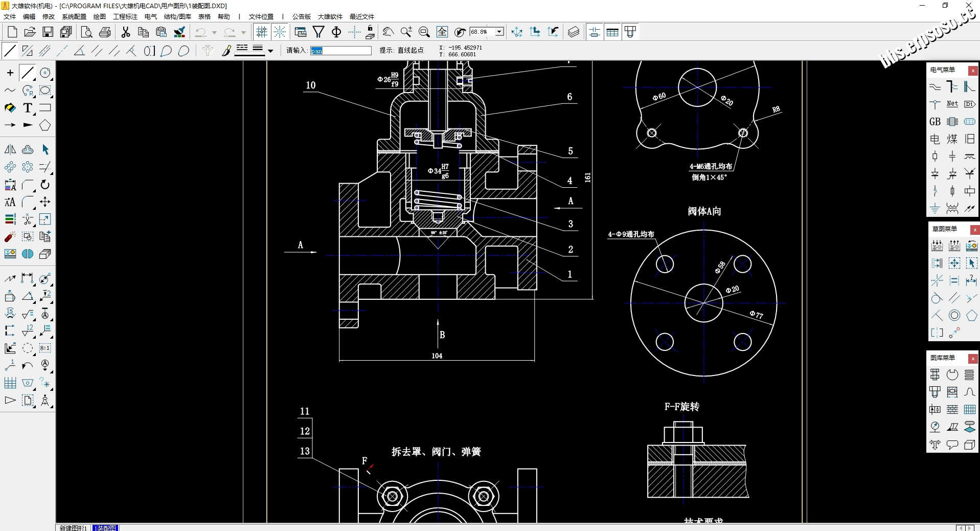Click the 电 icon in 电气菜单
The width and height of the screenshot is (980, 531).
(935, 139)
